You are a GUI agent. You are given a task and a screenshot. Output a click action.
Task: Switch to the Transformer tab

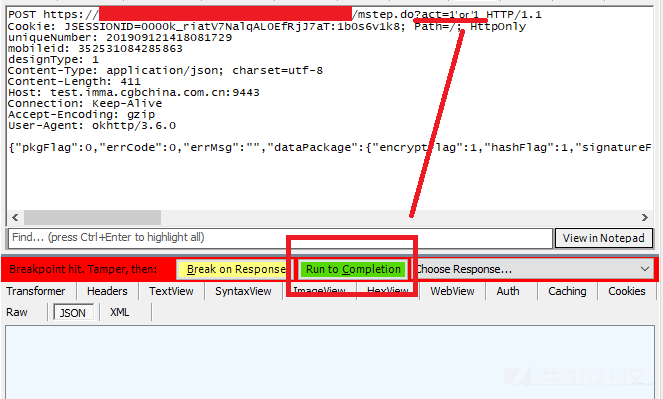click(x=36, y=291)
